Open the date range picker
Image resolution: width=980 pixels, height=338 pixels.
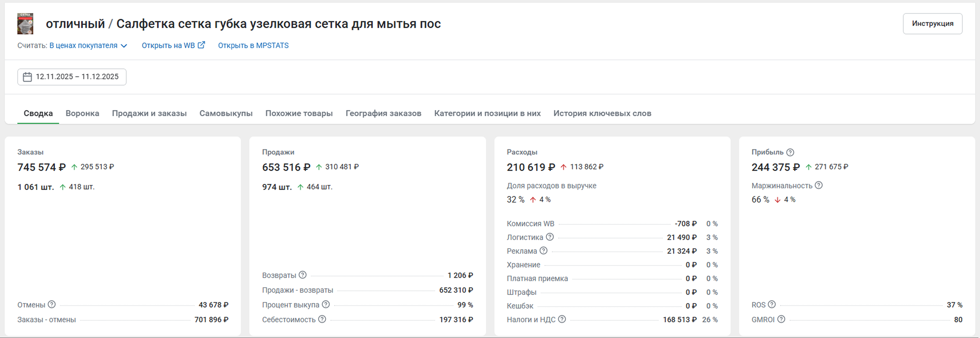(71, 77)
